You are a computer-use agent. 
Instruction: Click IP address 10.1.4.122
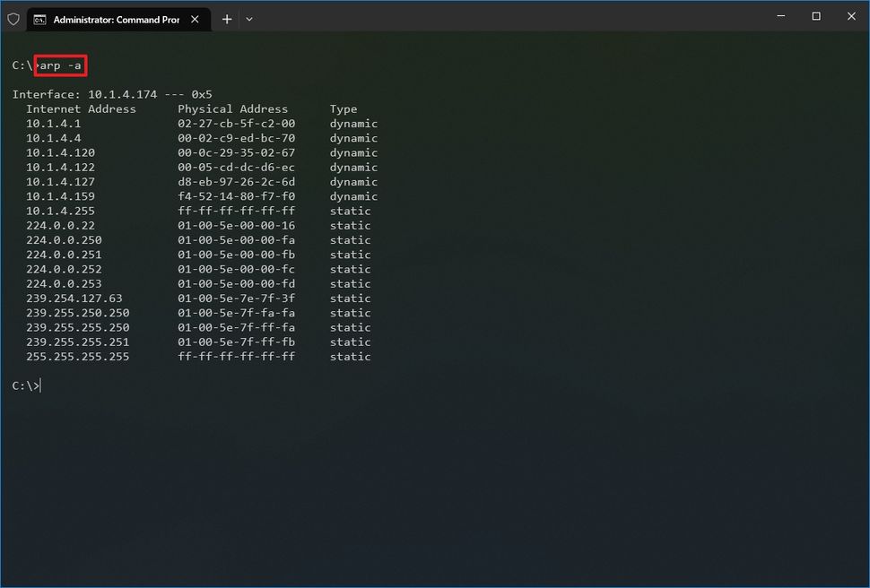click(60, 167)
